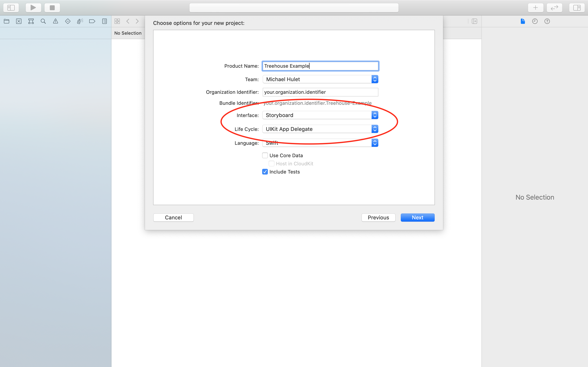Toggle the navigator panel visibility

[11, 8]
